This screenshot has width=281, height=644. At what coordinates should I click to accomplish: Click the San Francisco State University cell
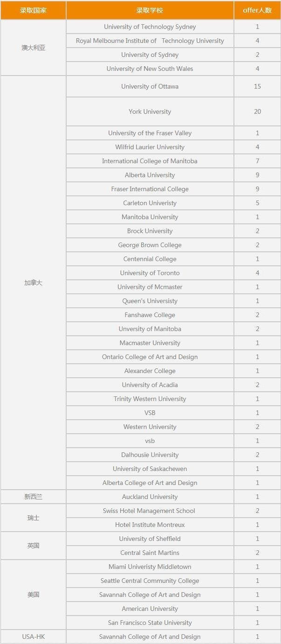click(x=150, y=623)
